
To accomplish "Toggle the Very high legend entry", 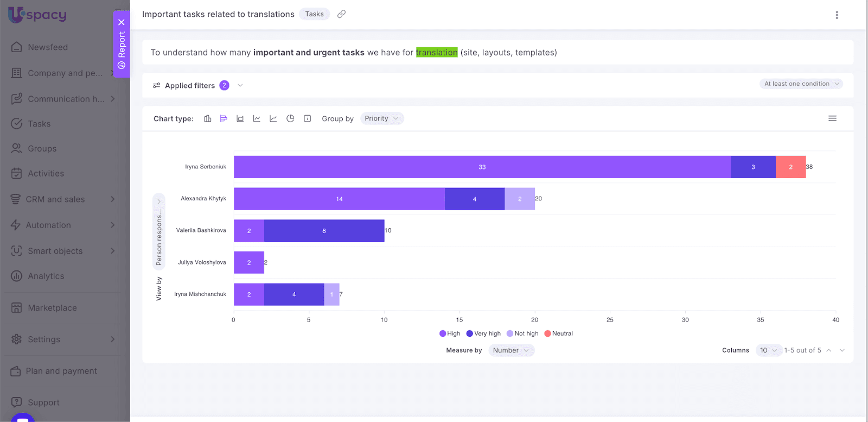I will point(483,333).
